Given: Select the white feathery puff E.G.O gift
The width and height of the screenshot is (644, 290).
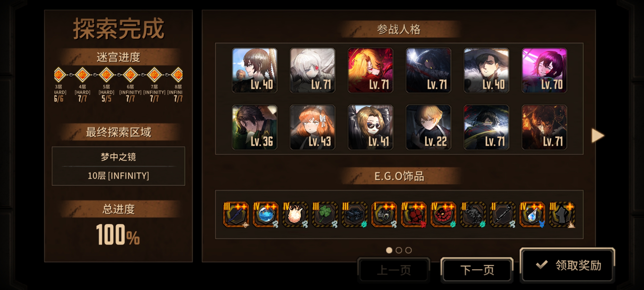Looking at the screenshot, I should (x=295, y=214).
